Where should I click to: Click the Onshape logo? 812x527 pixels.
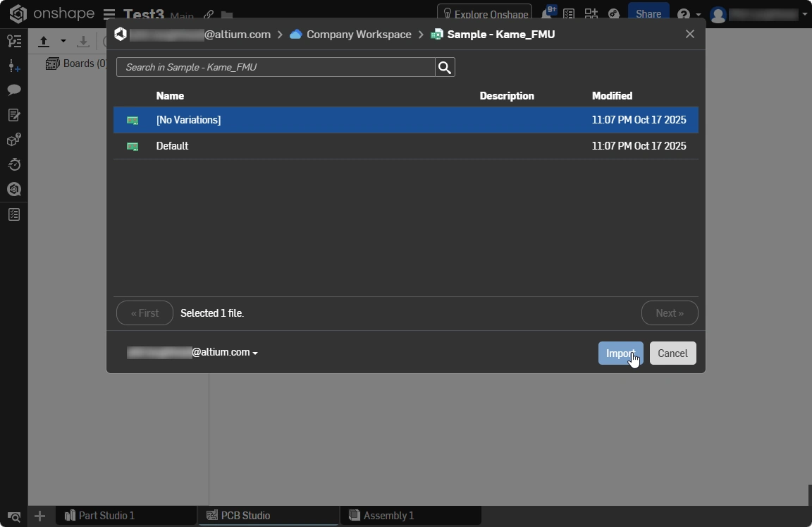click(51, 13)
